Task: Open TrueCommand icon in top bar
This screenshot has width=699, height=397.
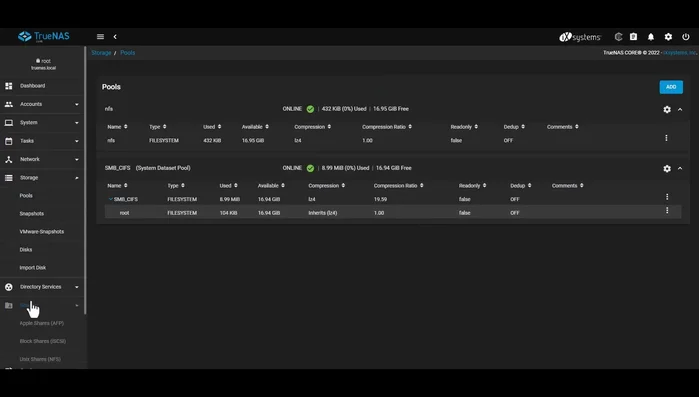Action: [618, 37]
